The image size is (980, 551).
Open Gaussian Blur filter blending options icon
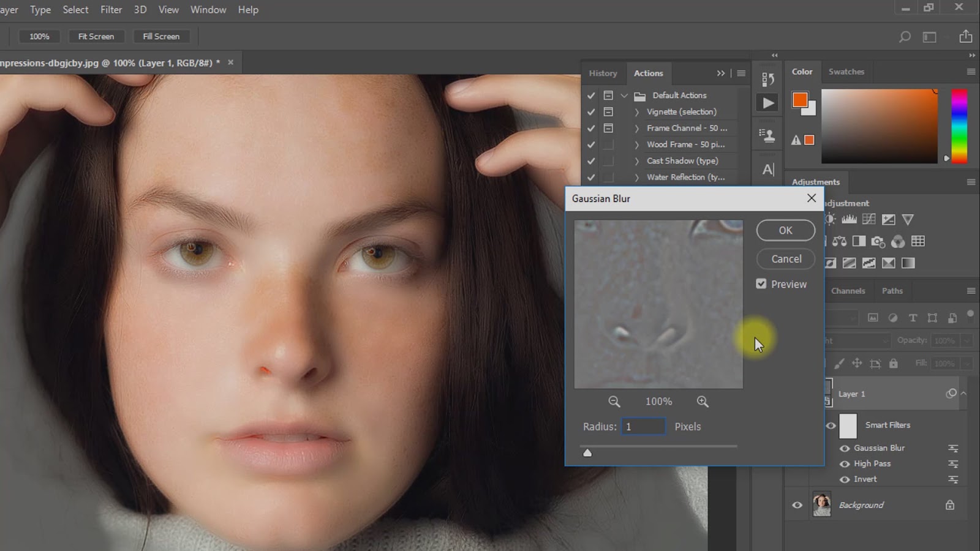point(953,448)
